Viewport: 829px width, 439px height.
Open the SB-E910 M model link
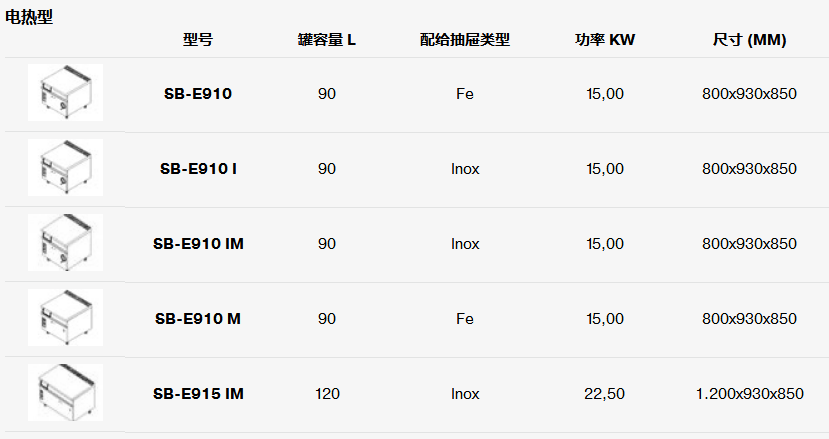pos(198,319)
